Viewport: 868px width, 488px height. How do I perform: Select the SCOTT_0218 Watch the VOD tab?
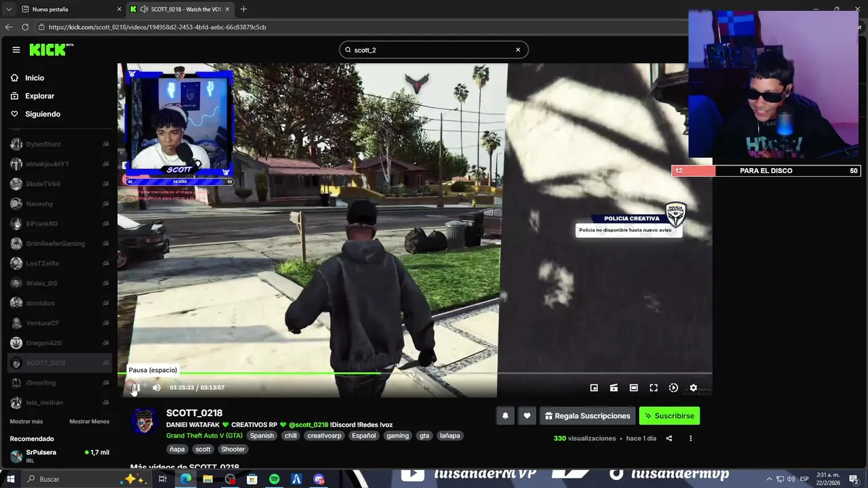tap(180, 9)
